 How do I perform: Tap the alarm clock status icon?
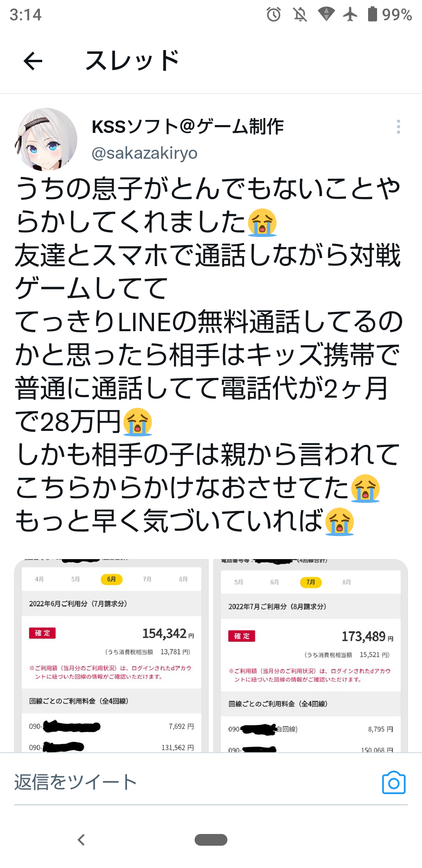click(274, 15)
